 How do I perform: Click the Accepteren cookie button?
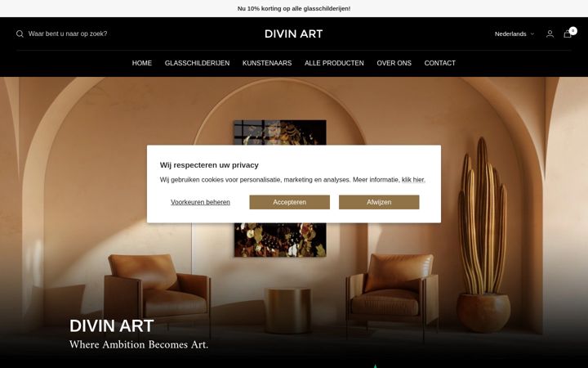289,202
